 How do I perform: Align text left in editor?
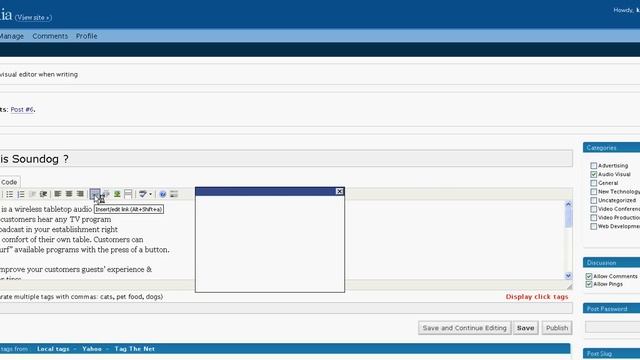pos(58,194)
